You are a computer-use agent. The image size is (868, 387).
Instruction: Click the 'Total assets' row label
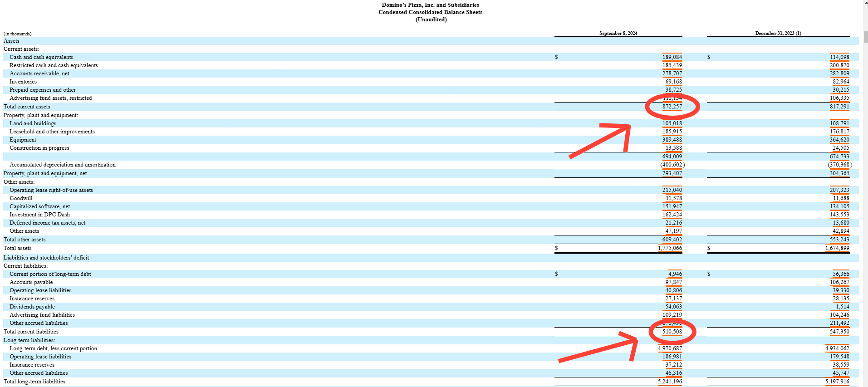click(x=18, y=248)
